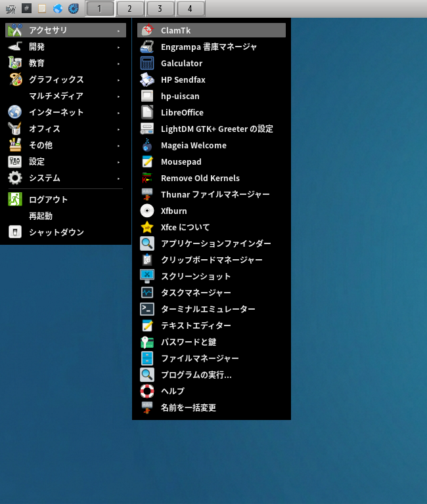Open the notes launcher in panel
The height and width of the screenshot is (504, 427).
click(42, 9)
